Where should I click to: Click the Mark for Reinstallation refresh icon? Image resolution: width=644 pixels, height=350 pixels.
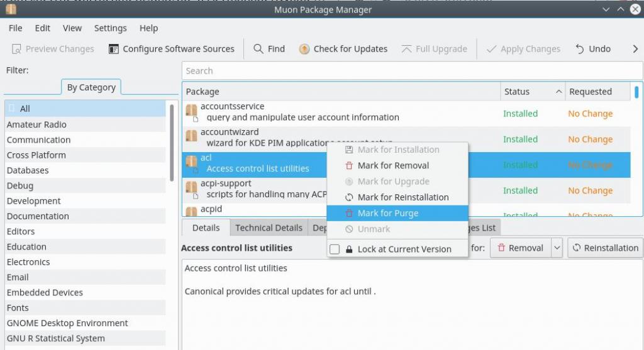[x=349, y=197]
